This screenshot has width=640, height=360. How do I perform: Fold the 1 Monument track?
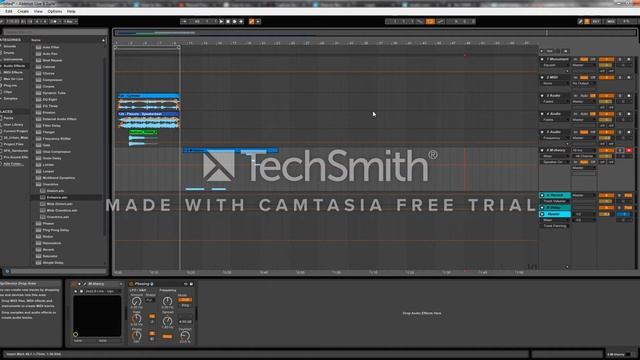pyautogui.click(x=542, y=59)
